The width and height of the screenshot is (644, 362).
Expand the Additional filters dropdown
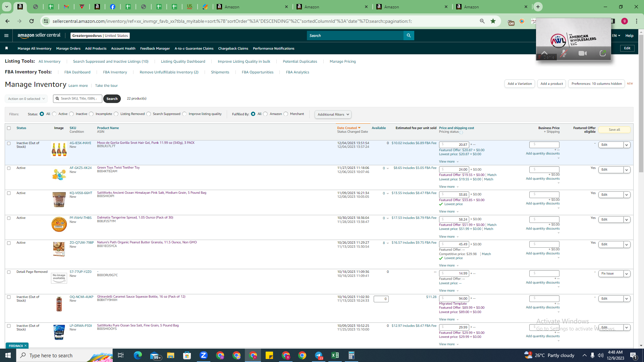point(333,115)
